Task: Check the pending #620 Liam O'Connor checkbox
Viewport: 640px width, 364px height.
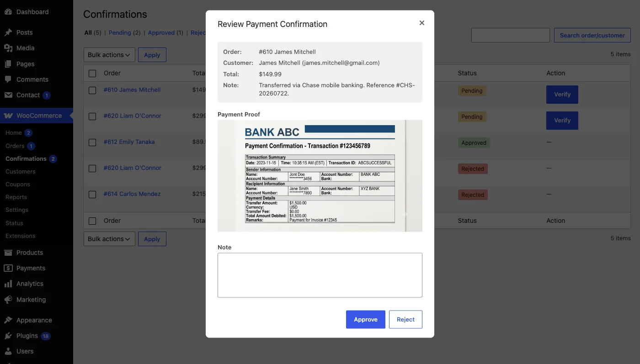Action: click(92, 116)
